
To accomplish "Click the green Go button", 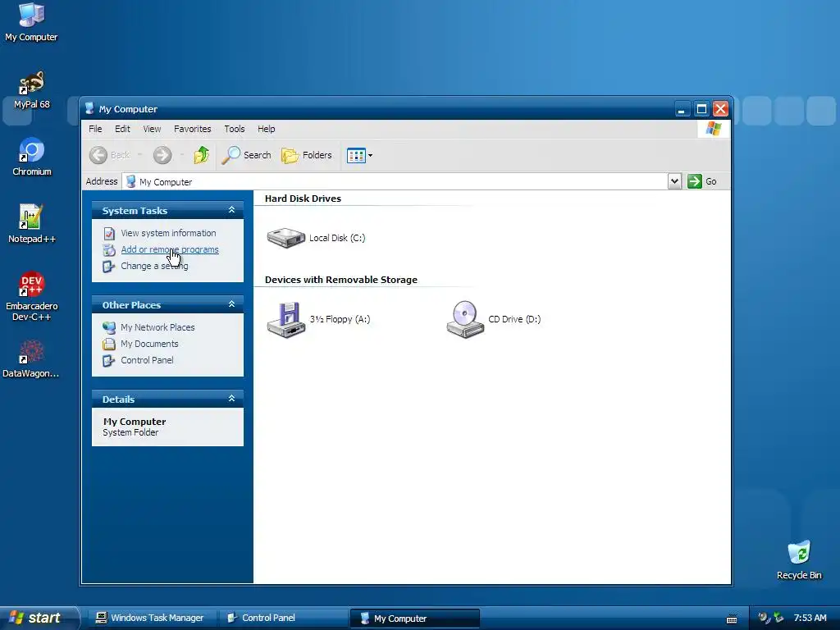I will pos(702,181).
